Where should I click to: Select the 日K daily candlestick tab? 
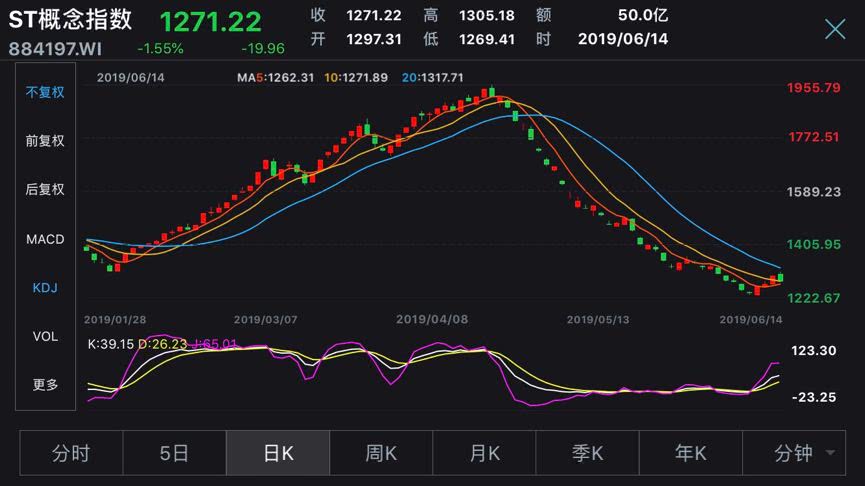[x=278, y=453]
